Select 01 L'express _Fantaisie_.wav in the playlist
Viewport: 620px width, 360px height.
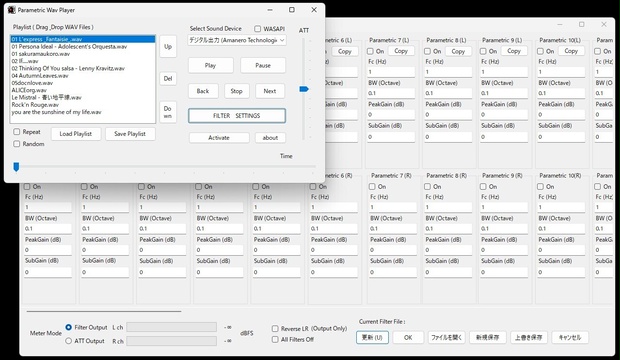pyautogui.click(x=83, y=39)
